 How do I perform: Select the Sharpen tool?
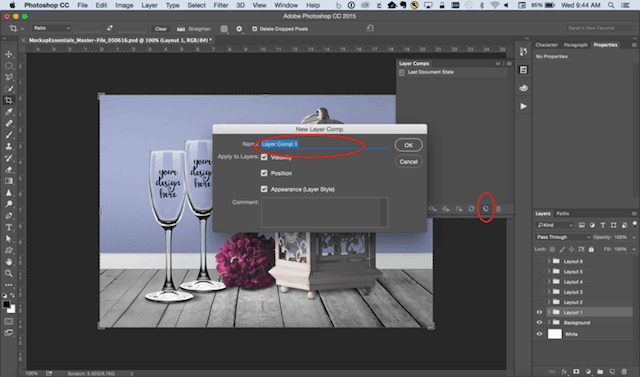(x=9, y=193)
